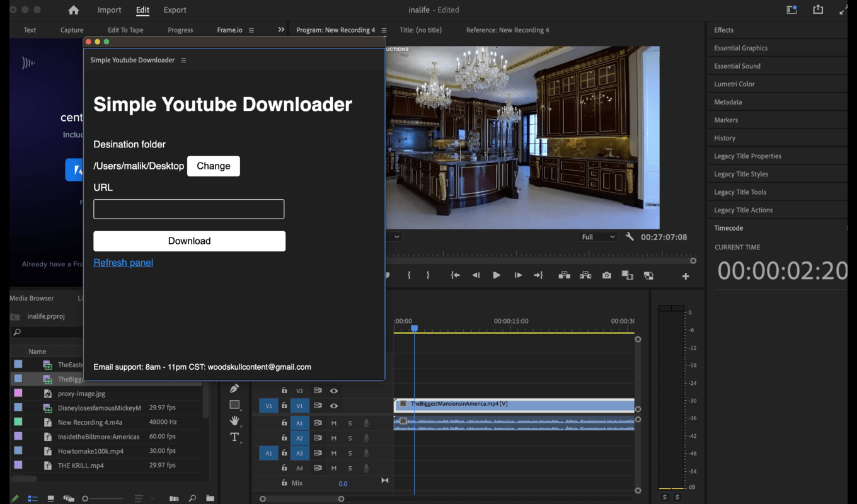This screenshot has width=857, height=504.
Task: Step back one frame
Action: pyautogui.click(x=476, y=275)
